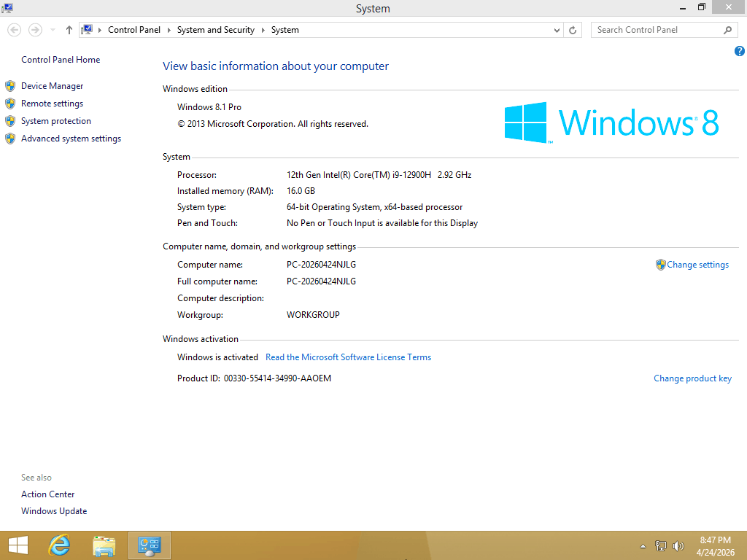Open File Explorer from the taskbar
The image size is (747, 560).
coord(104,545)
